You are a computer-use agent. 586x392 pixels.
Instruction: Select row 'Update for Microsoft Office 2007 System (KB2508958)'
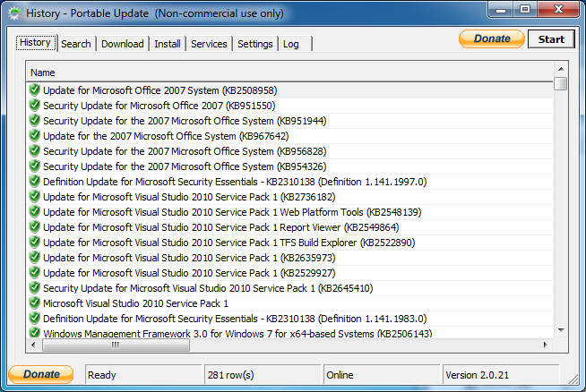[160, 90]
